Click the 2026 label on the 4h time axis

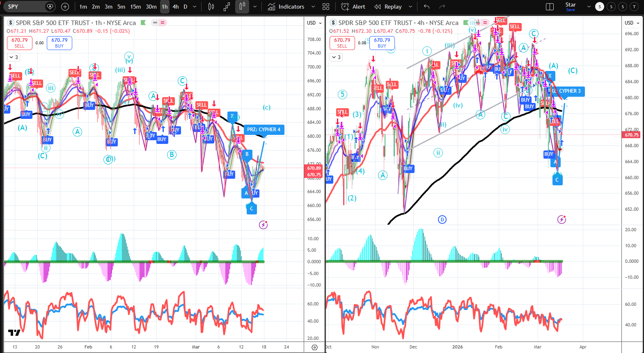pos(458,347)
